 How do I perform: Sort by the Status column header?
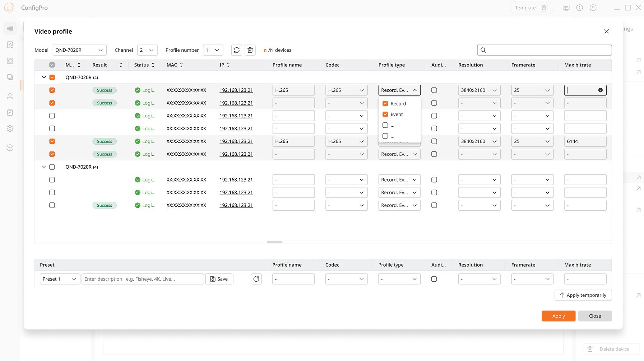coord(144,65)
